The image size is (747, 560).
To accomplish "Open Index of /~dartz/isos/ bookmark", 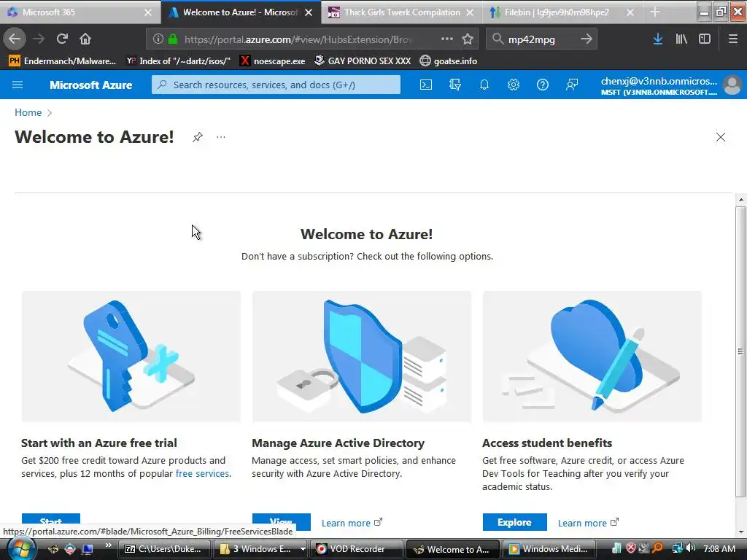I will [178, 61].
